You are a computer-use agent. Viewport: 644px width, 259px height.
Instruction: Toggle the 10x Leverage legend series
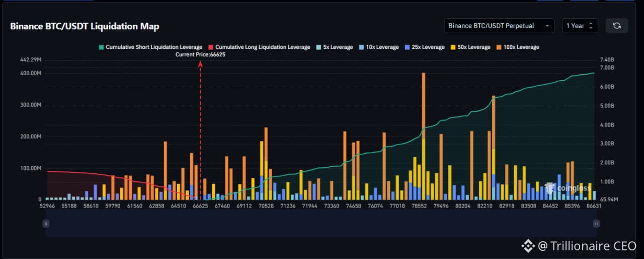tap(378, 47)
